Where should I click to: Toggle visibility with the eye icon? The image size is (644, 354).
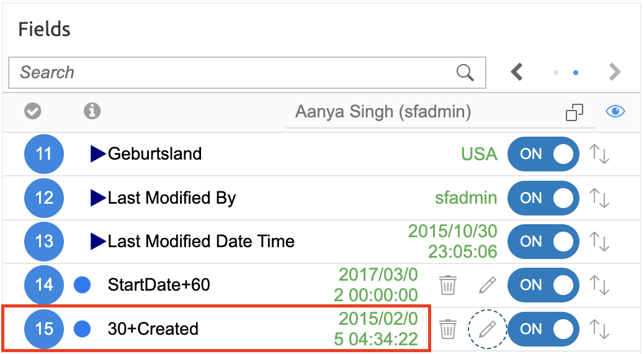615,112
